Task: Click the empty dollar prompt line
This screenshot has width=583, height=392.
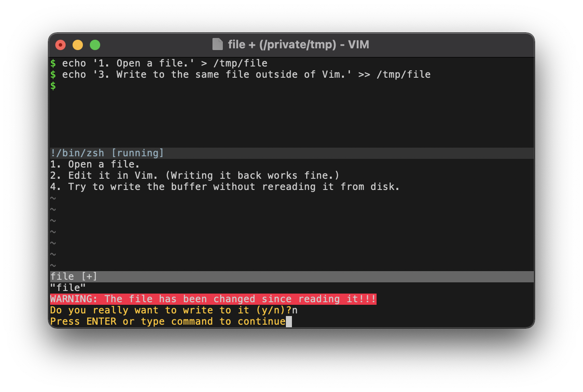Action: (x=53, y=86)
